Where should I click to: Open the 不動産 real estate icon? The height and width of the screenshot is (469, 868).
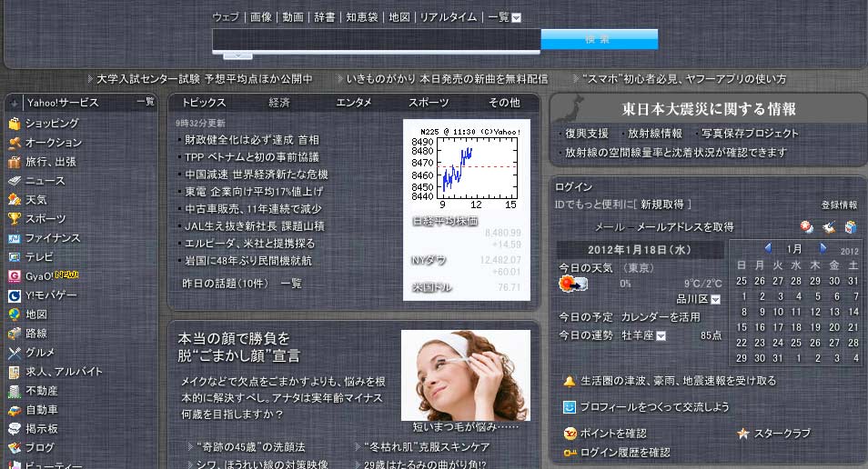click(14, 391)
